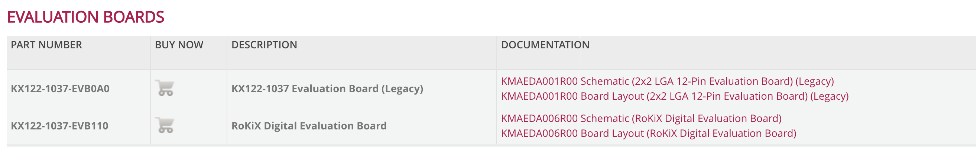Click the word RoKiX in the second description
Image resolution: width=980 pixels, height=151 pixels.
(x=246, y=126)
